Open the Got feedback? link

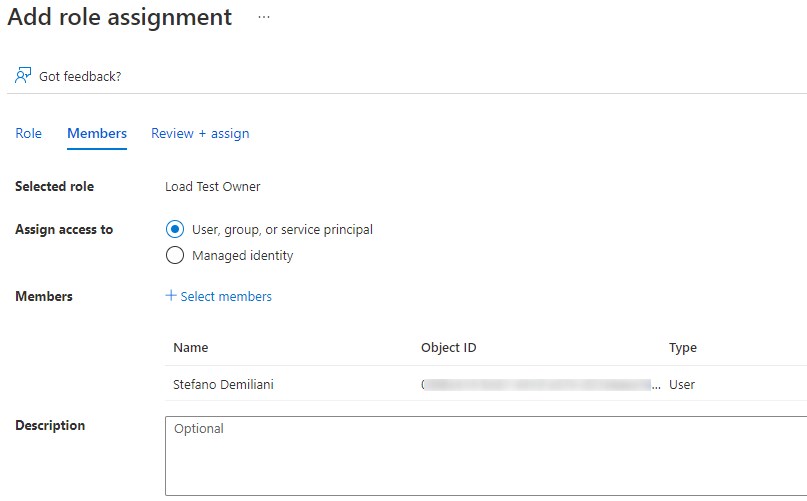[x=80, y=76]
